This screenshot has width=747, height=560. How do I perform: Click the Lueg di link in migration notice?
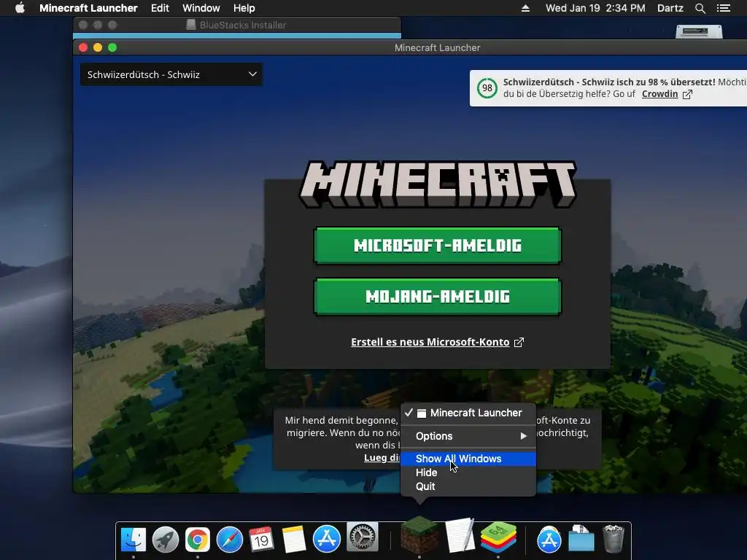[382, 458]
